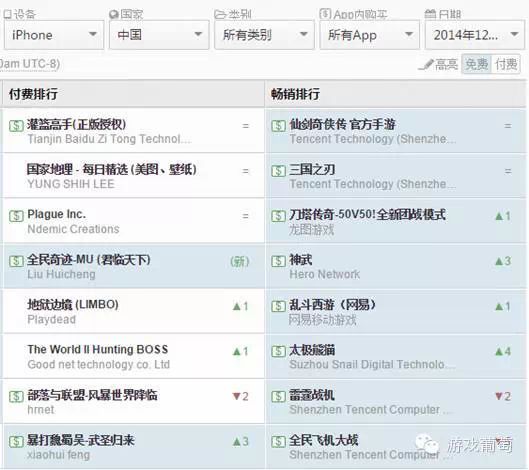This screenshot has height=470, width=529.
Task: Click publisher Good net technology co. Ltd
Action: 99,364
